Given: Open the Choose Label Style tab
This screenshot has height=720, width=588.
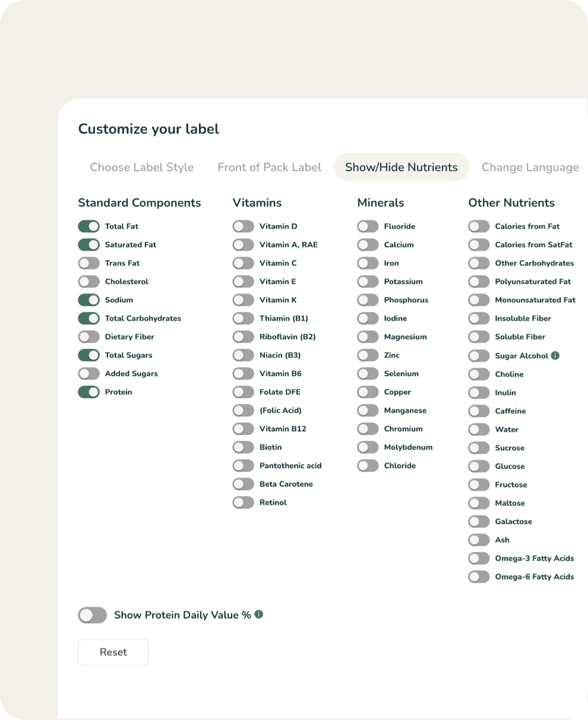Looking at the screenshot, I should 142,168.
